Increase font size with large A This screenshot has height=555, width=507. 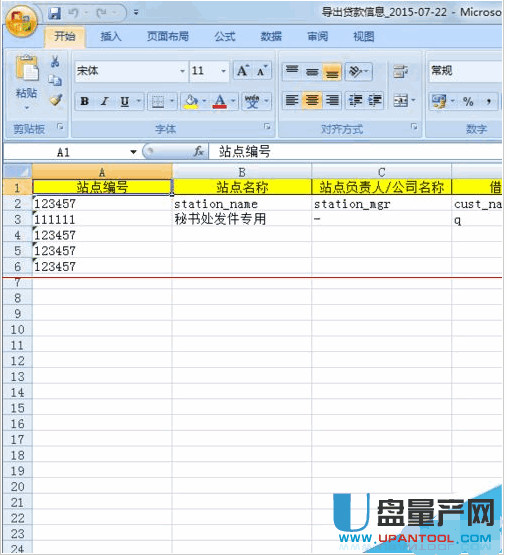pyautogui.click(x=243, y=71)
